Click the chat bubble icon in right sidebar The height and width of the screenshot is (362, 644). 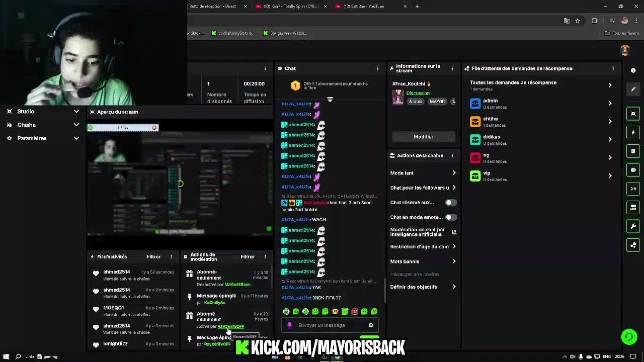point(633,170)
